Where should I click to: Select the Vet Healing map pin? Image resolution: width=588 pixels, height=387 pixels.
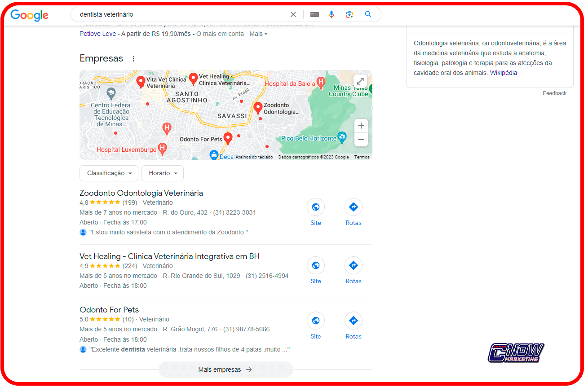(x=193, y=79)
